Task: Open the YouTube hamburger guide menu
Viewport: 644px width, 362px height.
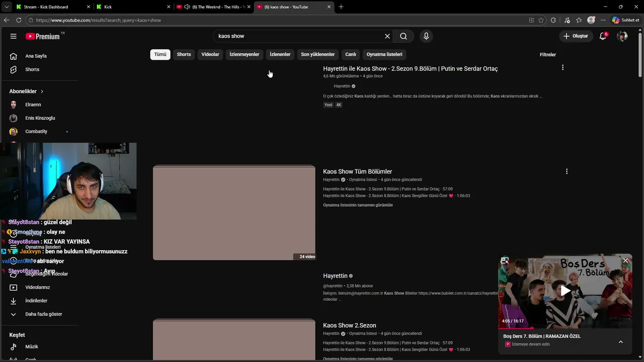Action: coord(14,36)
